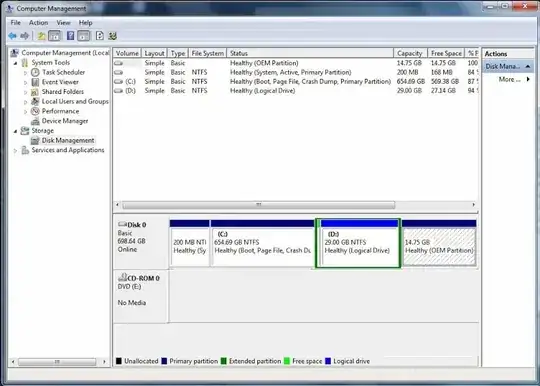This screenshot has height=386, width=540.
Task: Collapse the System Tools tree node
Action: click(x=15, y=63)
